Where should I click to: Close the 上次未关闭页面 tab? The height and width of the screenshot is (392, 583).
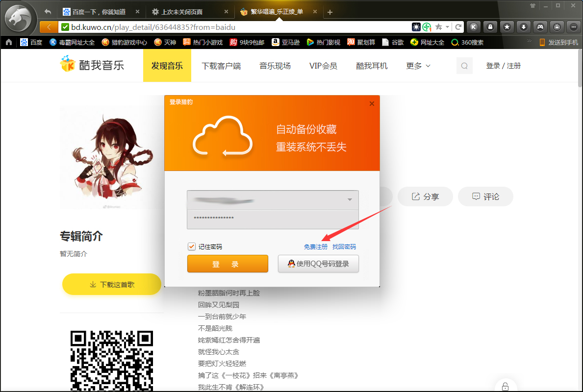tap(226, 12)
